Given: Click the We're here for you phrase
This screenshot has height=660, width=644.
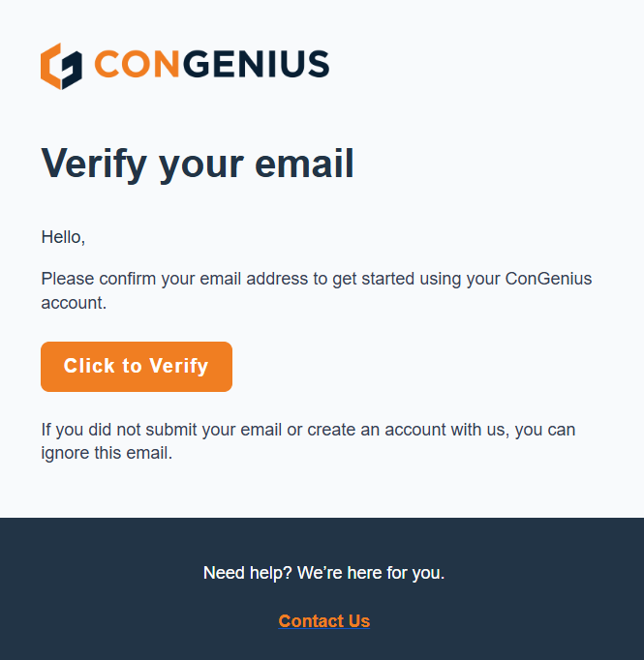Looking at the screenshot, I should point(371,573).
